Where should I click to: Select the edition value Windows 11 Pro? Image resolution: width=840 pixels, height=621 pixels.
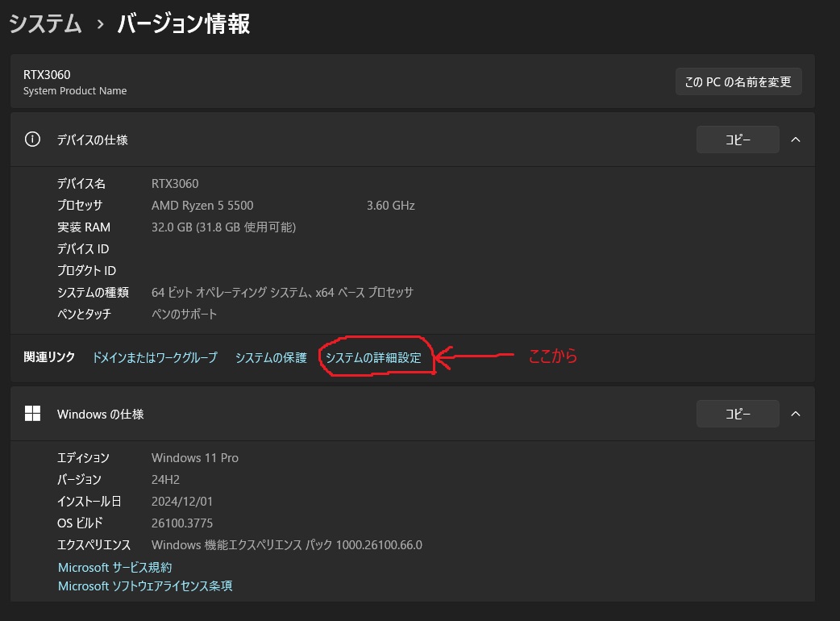click(195, 457)
